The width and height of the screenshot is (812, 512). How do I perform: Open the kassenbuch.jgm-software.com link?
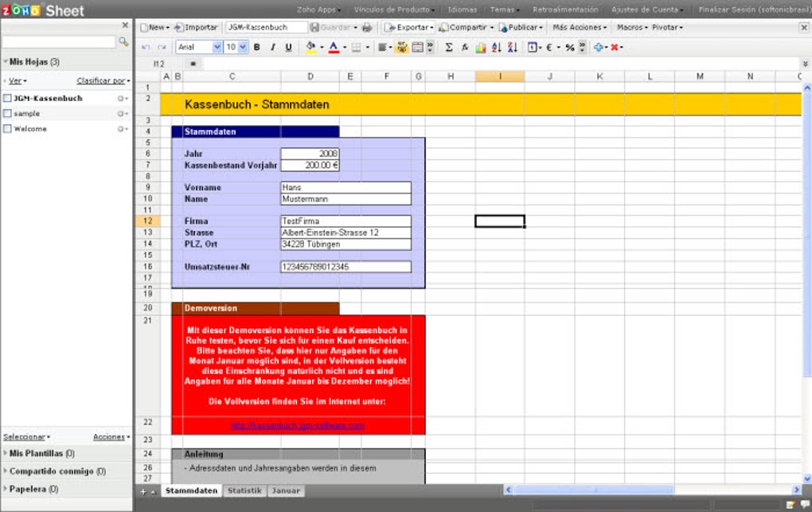[297, 425]
